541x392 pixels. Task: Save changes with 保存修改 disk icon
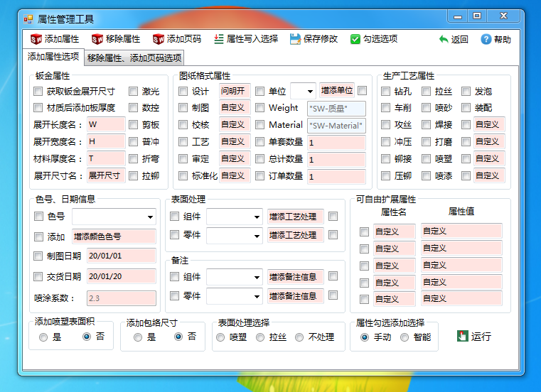click(x=295, y=39)
